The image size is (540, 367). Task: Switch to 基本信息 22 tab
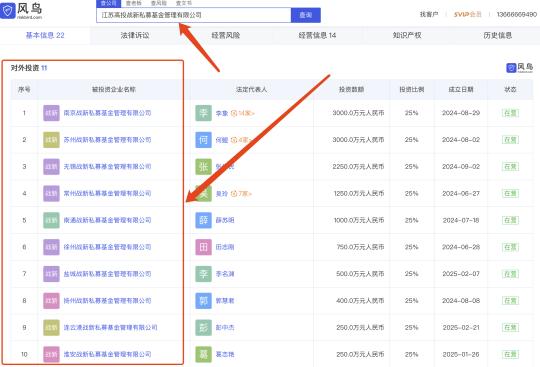point(45,35)
